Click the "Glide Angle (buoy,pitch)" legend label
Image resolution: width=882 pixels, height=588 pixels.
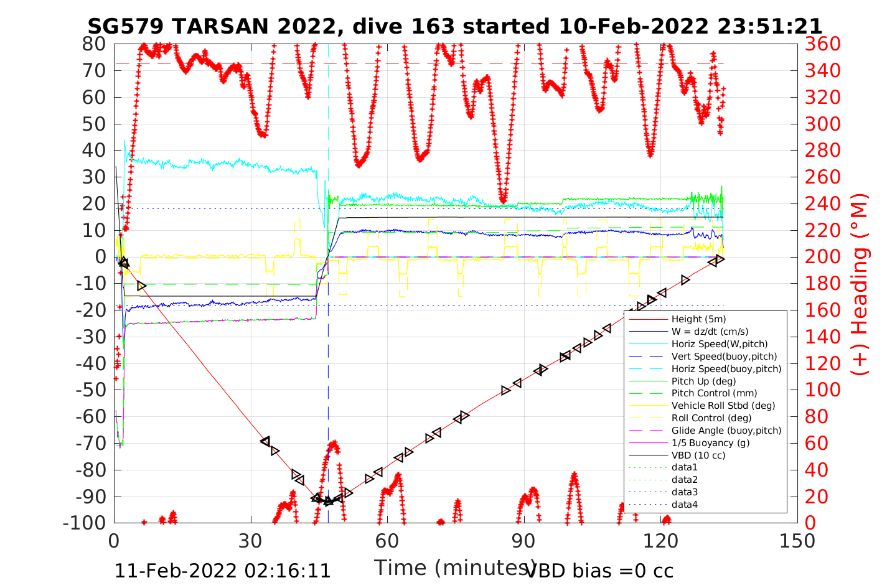coord(726,431)
